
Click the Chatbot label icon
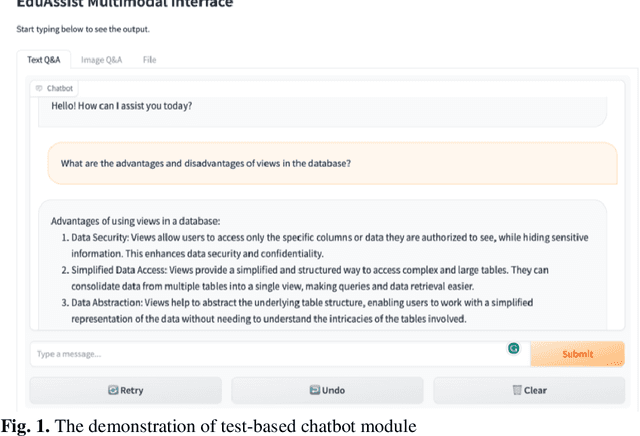point(39,88)
